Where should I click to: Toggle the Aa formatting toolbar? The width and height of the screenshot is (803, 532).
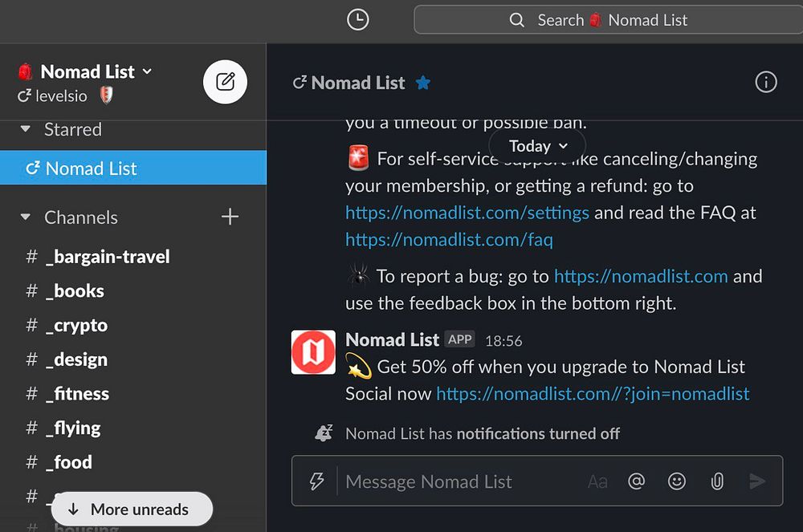[597, 481]
